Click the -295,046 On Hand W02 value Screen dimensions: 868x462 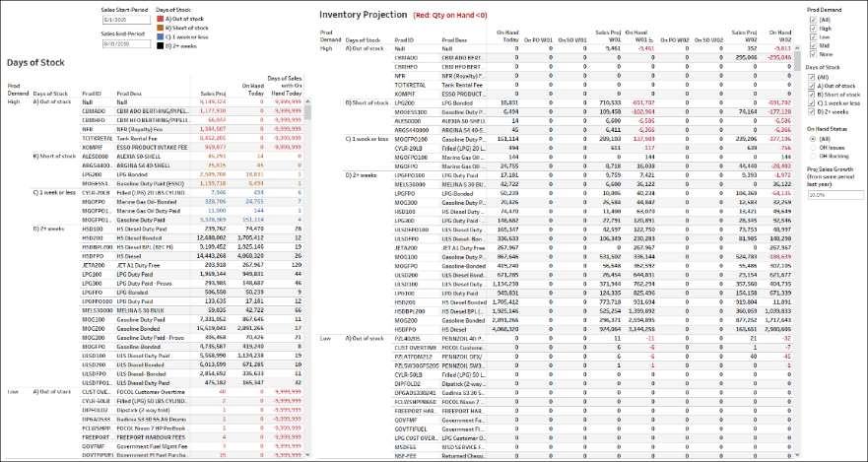(x=779, y=57)
